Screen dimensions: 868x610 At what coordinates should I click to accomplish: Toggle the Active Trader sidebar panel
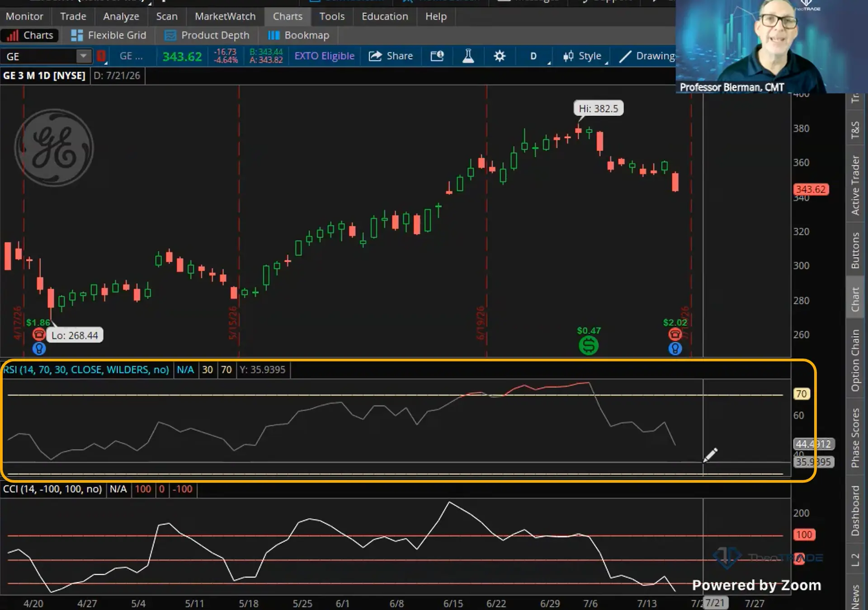[855, 185]
